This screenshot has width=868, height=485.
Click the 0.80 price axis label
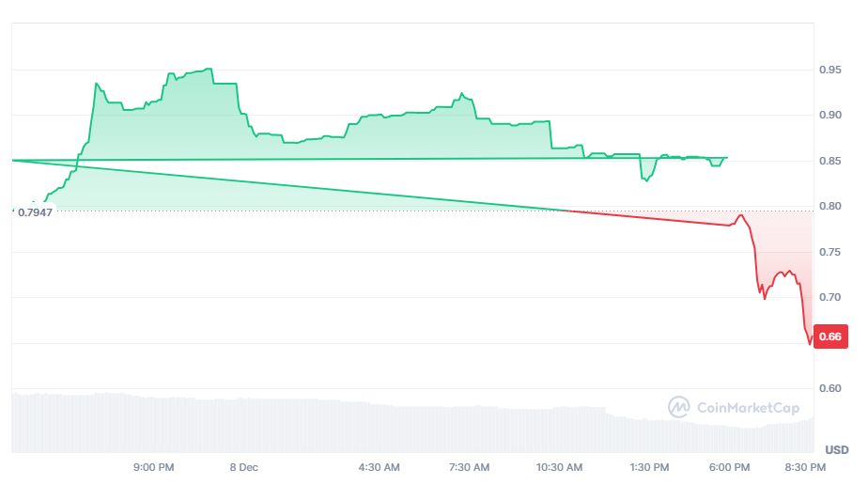pos(829,207)
